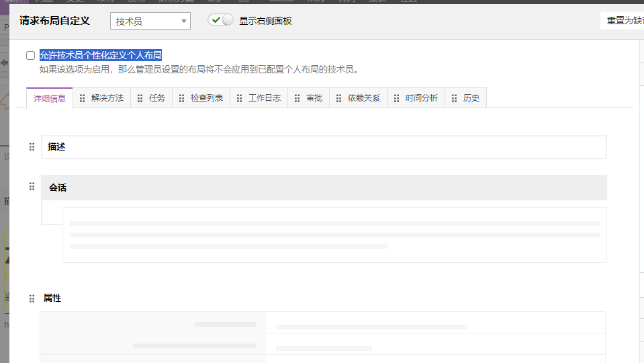Toggle 显示右侧面板 switch
Screen dimensions: 644x363
point(221,20)
